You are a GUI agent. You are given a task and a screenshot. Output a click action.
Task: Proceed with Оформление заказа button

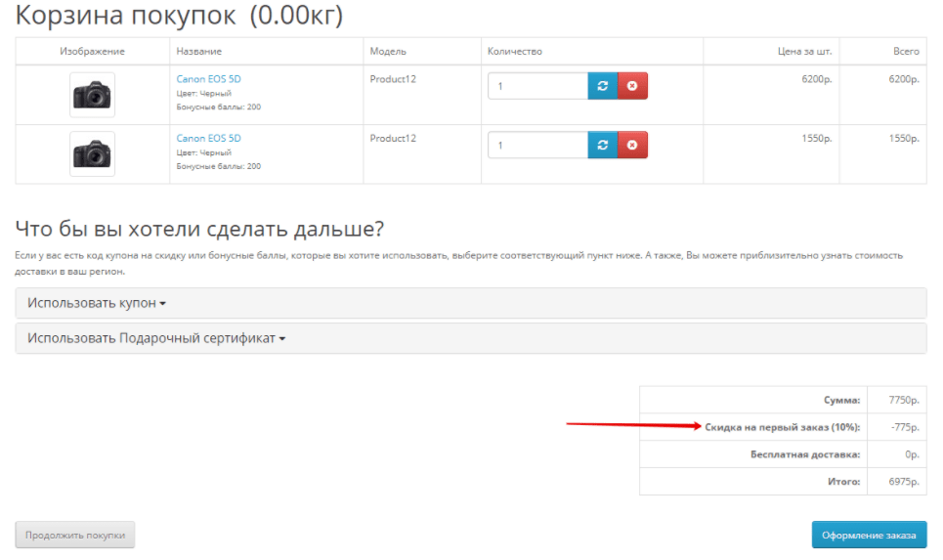click(869, 535)
